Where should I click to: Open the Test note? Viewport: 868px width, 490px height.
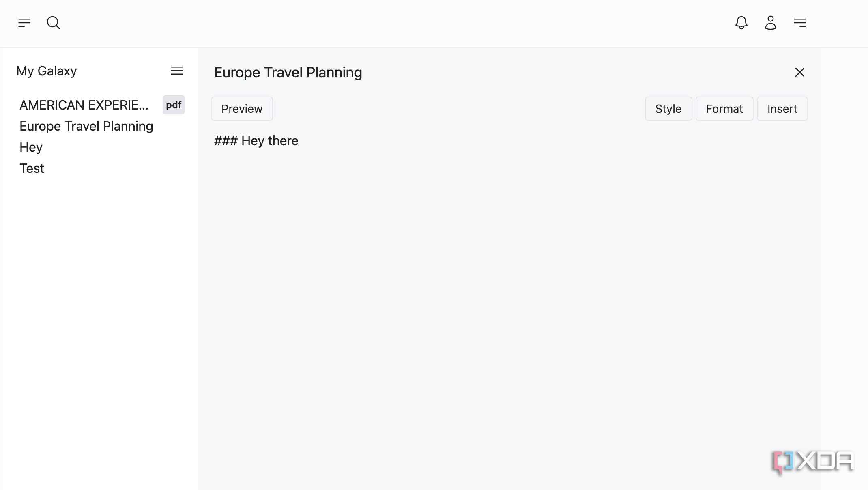pyautogui.click(x=32, y=168)
